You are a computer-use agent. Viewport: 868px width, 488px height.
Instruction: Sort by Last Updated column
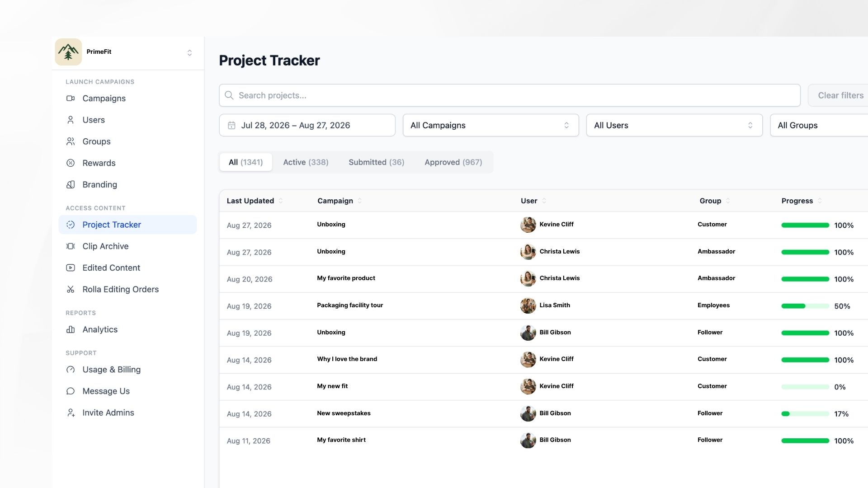pos(255,201)
